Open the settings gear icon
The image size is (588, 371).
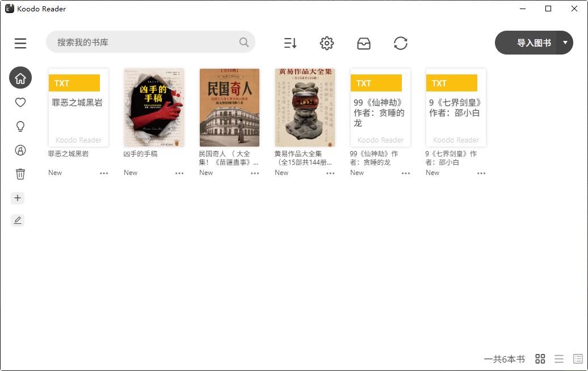326,43
